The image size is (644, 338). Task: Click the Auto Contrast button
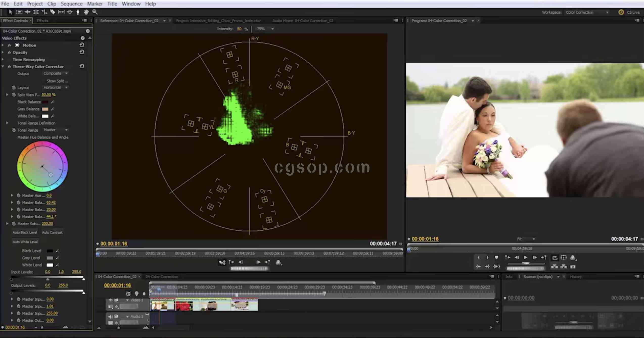tap(52, 232)
